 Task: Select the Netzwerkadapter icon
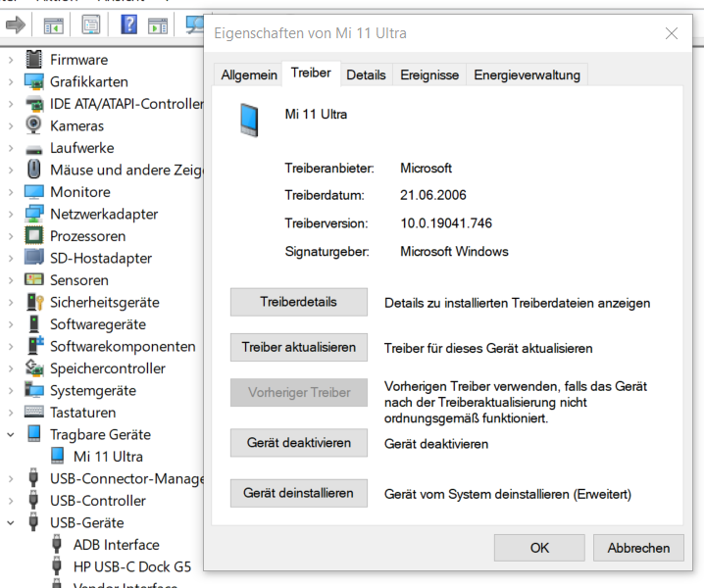(x=34, y=214)
